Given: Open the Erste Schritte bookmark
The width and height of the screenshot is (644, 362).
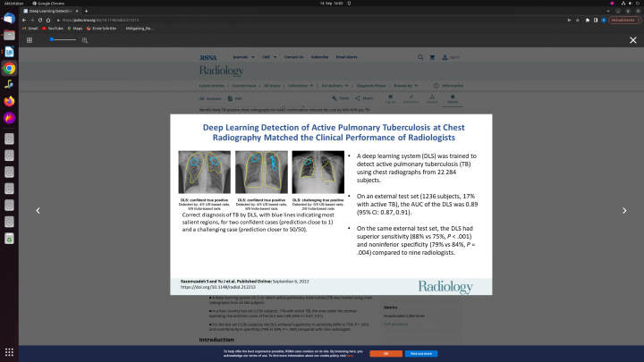Looking at the screenshot, I should click(x=101, y=29).
